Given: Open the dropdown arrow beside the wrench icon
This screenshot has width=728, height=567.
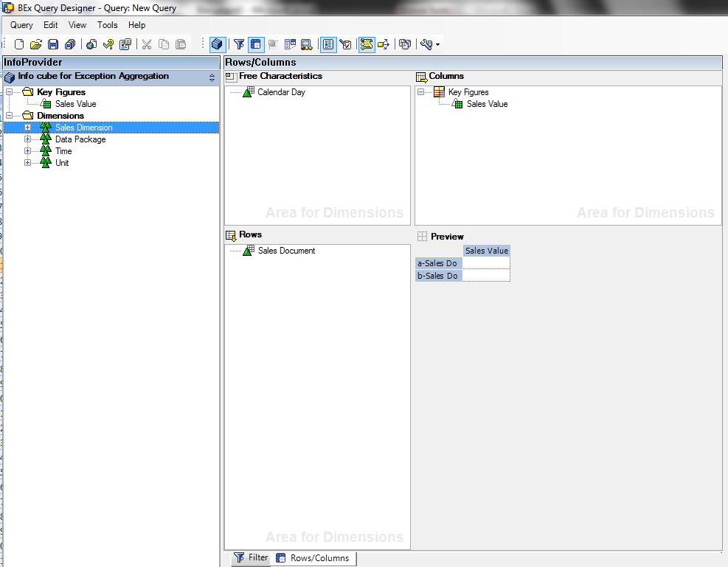Looking at the screenshot, I should (437, 44).
